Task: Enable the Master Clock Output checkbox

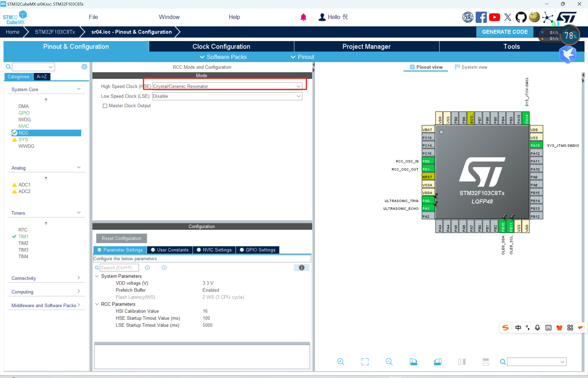Action: 105,106
